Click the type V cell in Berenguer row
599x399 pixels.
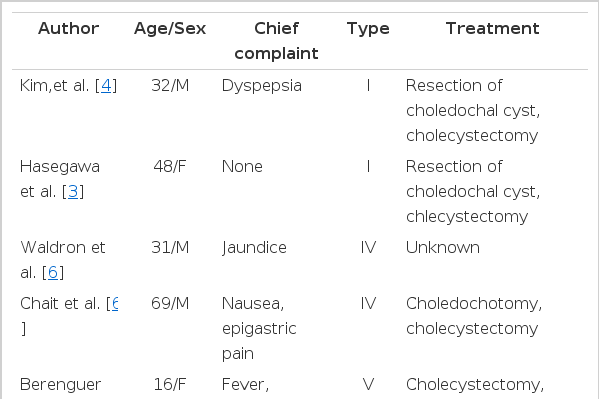tap(368, 384)
